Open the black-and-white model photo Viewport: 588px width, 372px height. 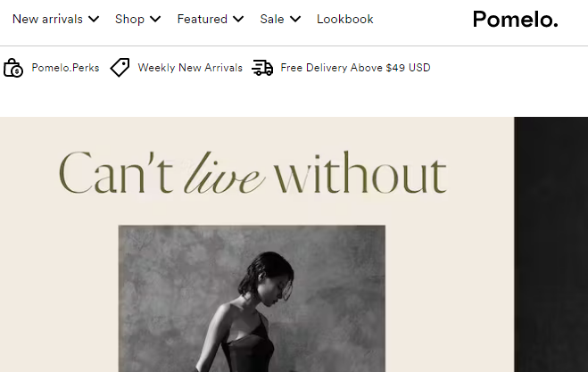252,299
